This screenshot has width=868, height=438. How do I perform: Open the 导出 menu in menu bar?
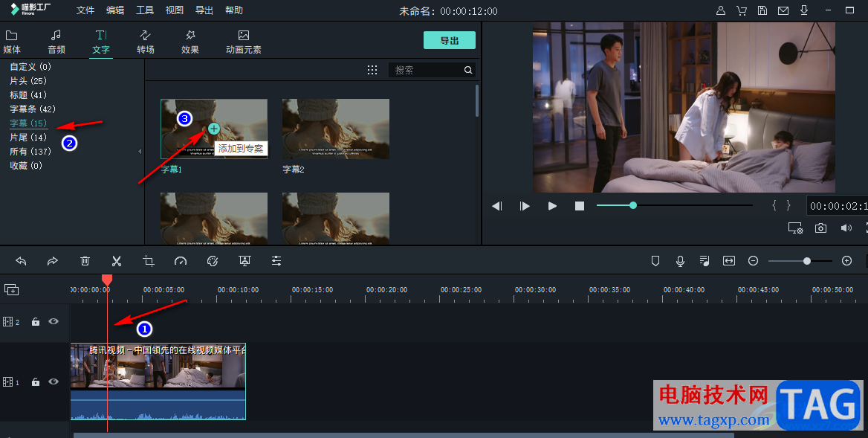tap(204, 10)
